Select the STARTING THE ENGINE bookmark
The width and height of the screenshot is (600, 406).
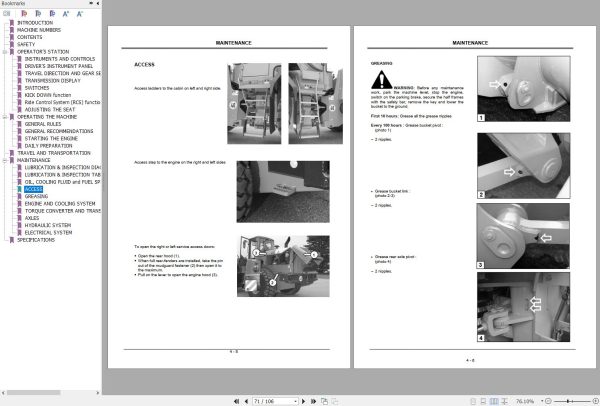click(51, 139)
